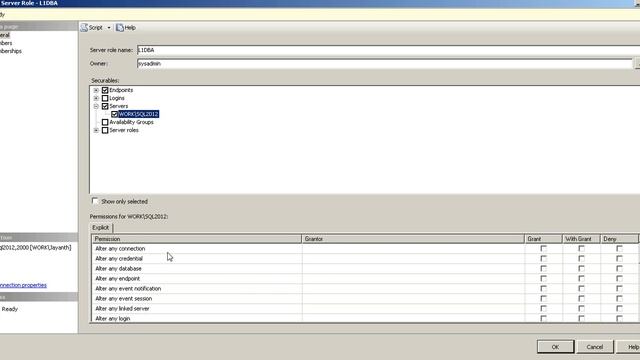Select the Availability Groups tree label
This screenshot has height=360, width=640.
[x=131, y=122]
